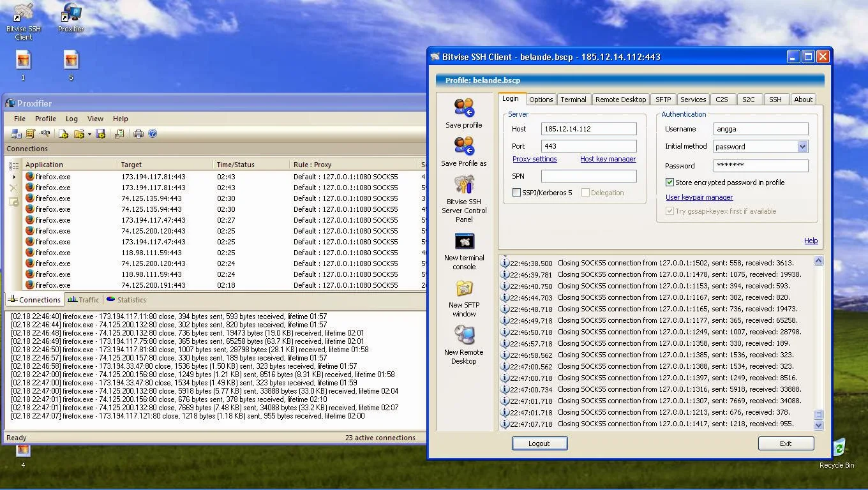The height and width of the screenshot is (490, 868).
Task: Switch to Services tab
Action: pos(693,100)
